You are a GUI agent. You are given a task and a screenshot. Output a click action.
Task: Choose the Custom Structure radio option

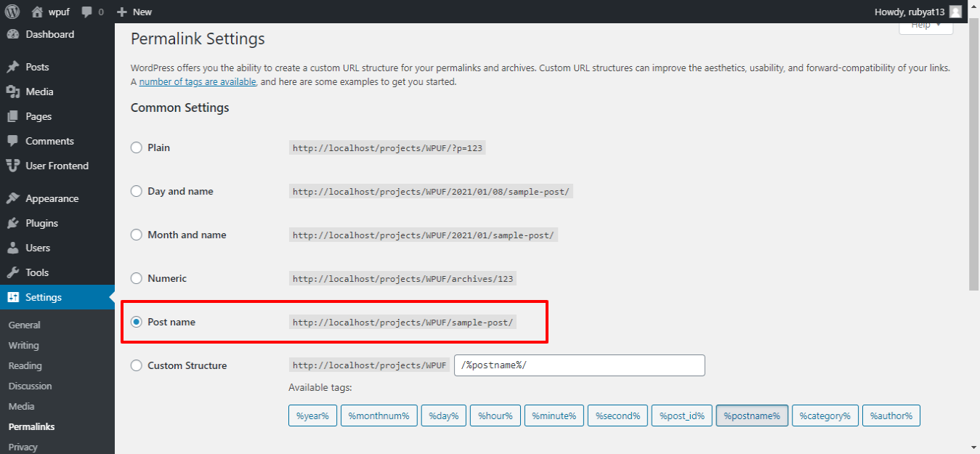137,365
